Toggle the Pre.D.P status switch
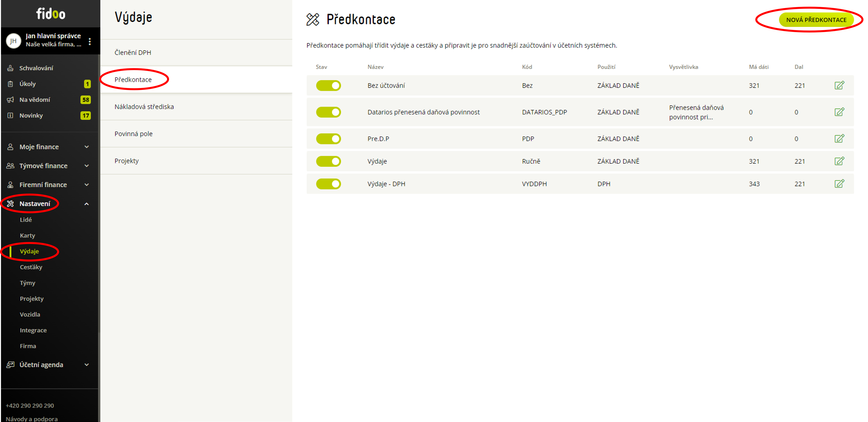The height and width of the screenshot is (422, 868). click(328, 139)
